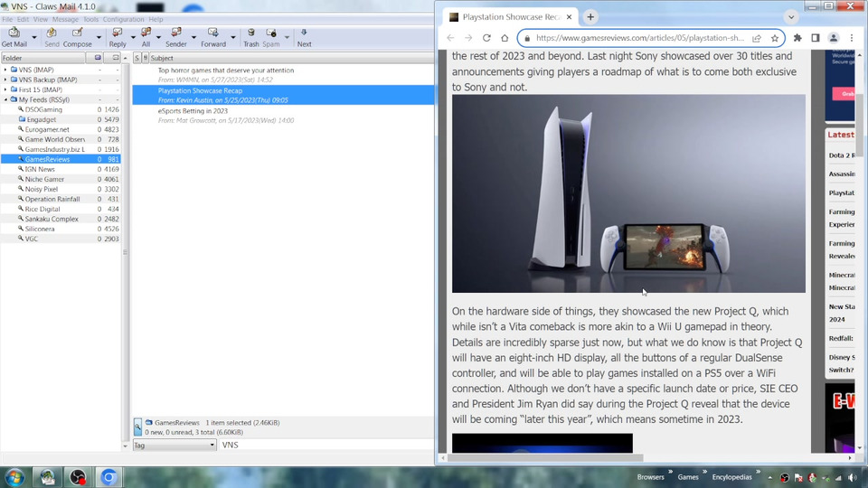Open the browser three-dot menu
Viewport: 868px width, 488px height.
tap(852, 38)
